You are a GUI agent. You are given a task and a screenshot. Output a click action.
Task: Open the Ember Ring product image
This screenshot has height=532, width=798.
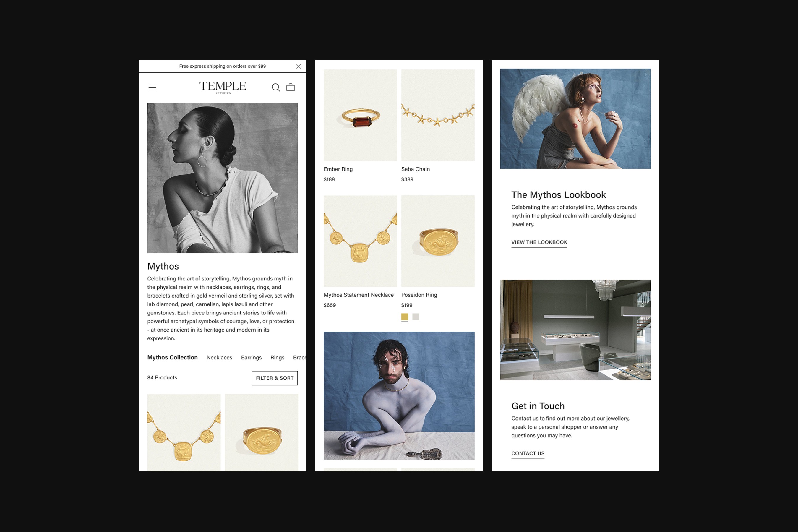360,115
